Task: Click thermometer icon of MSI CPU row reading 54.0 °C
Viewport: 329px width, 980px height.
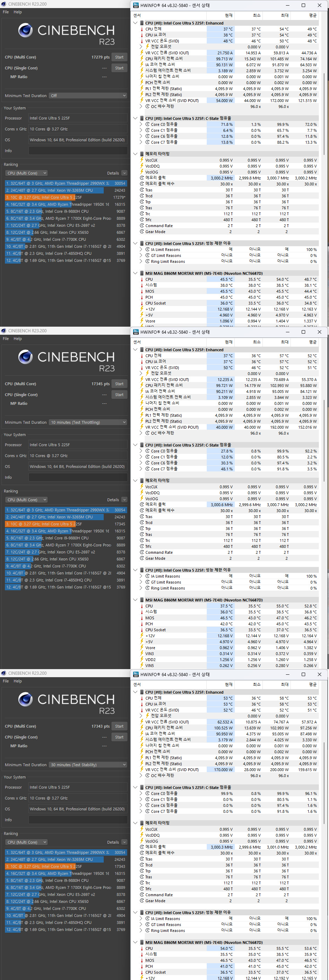Action: 142,948
